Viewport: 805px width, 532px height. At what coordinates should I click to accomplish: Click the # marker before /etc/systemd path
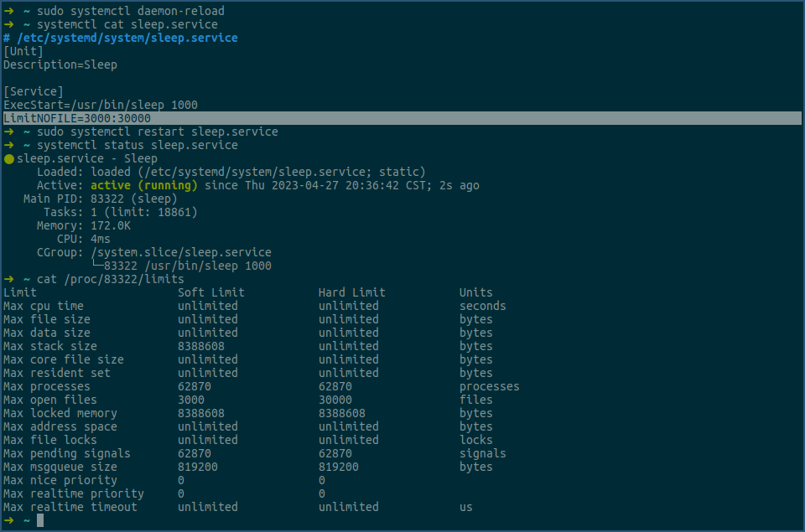click(x=7, y=38)
